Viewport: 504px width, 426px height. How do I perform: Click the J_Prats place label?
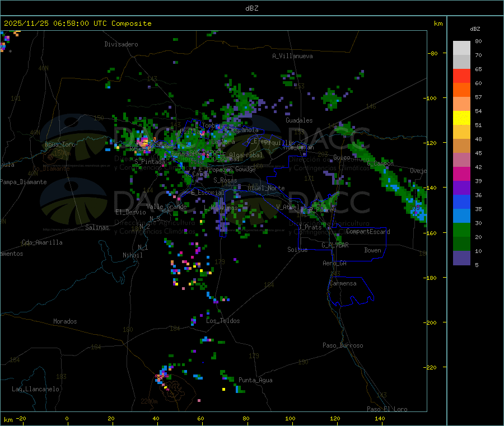(310, 227)
